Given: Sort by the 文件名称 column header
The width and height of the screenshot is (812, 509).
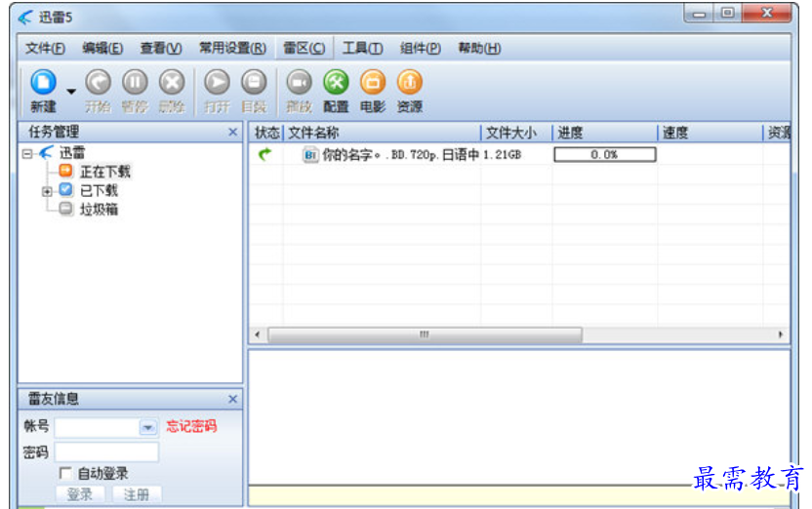Looking at the screenshot, I should [383, 133].
